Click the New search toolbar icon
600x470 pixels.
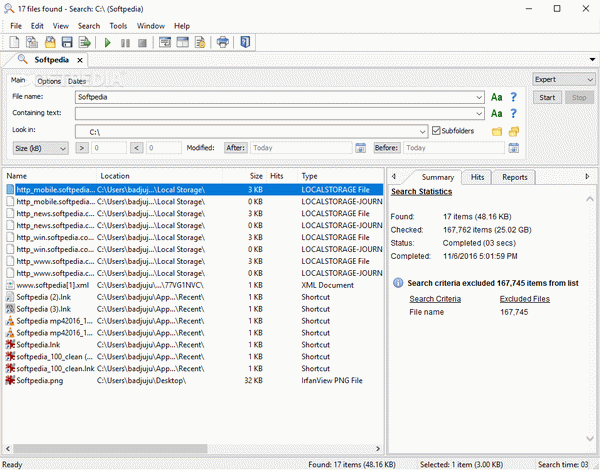[14, 42]
